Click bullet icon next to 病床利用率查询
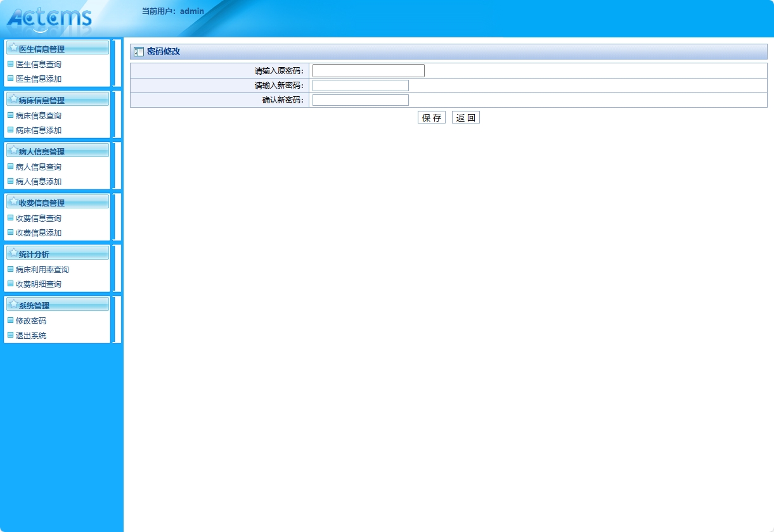This screenshot has width=774, height=532. 10,269
